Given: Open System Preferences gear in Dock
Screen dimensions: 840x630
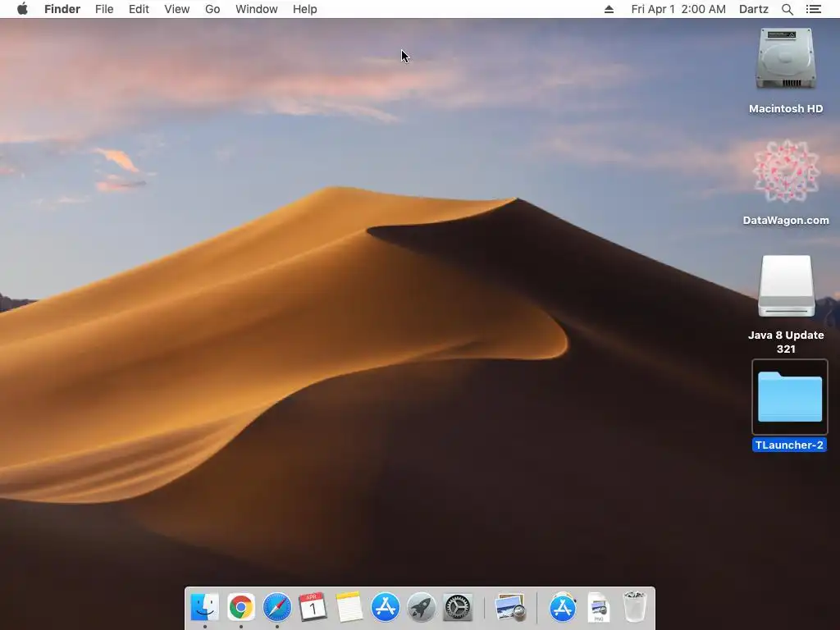Looking at the screenshot, I should 458,607.
